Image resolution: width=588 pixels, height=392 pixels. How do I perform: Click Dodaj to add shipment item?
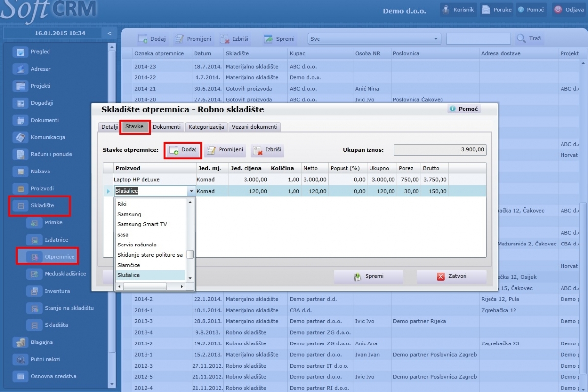(183, 150)
